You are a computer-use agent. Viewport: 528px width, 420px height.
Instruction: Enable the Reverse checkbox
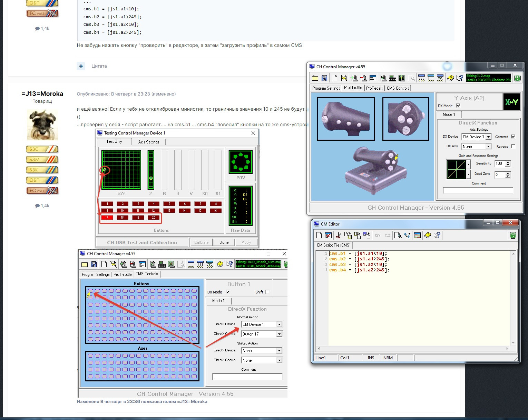click(x=513, y=146)
